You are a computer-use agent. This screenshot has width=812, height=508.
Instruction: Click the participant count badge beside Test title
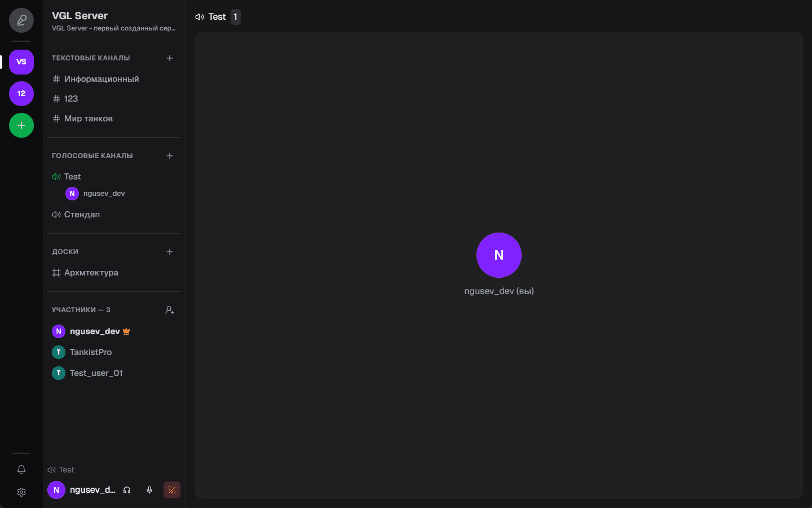[236, 17]
